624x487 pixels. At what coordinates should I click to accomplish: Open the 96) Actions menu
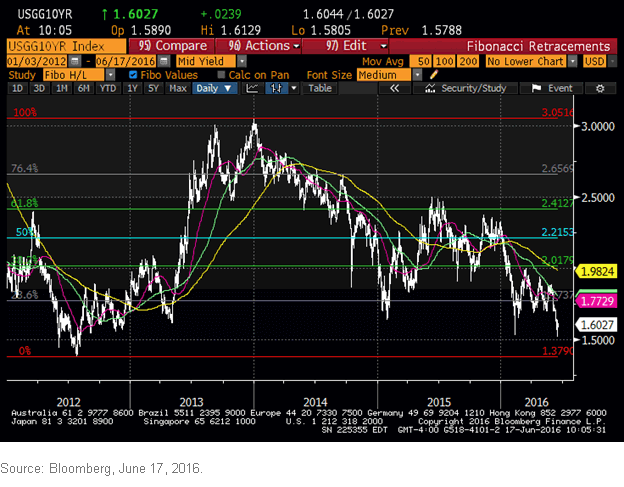[x=259, y=46]
